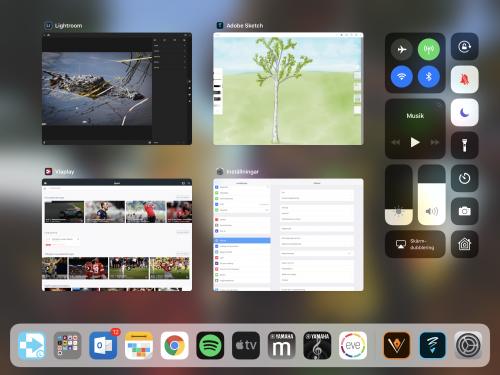Open the yellow calendar app in dock

click(x=139, y=345)
